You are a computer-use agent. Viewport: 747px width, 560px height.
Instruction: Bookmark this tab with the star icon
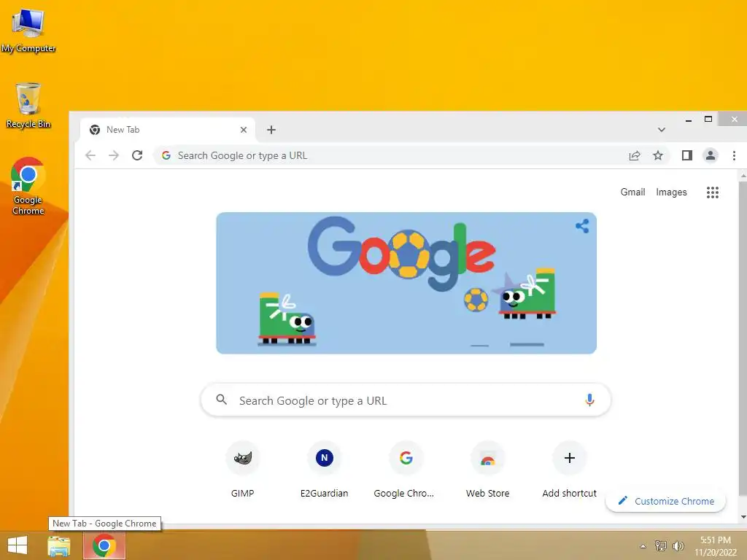pyautogui.click(x=658, y=155)
